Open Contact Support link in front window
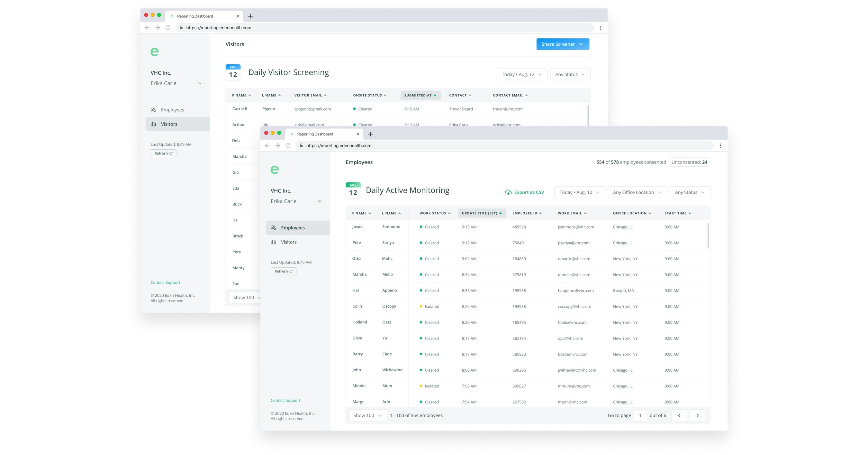The image size is (868, 455). click(x=285, y=400)
